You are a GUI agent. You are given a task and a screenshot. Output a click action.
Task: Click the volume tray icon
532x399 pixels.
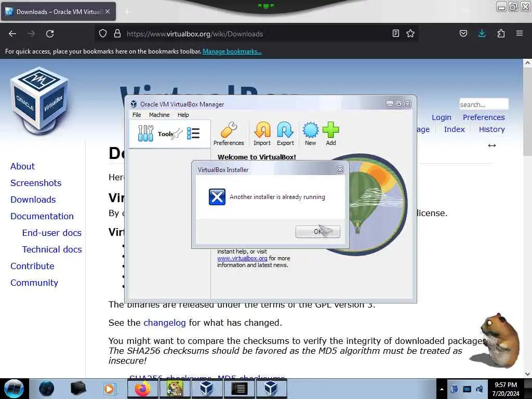tap(480, 389)
